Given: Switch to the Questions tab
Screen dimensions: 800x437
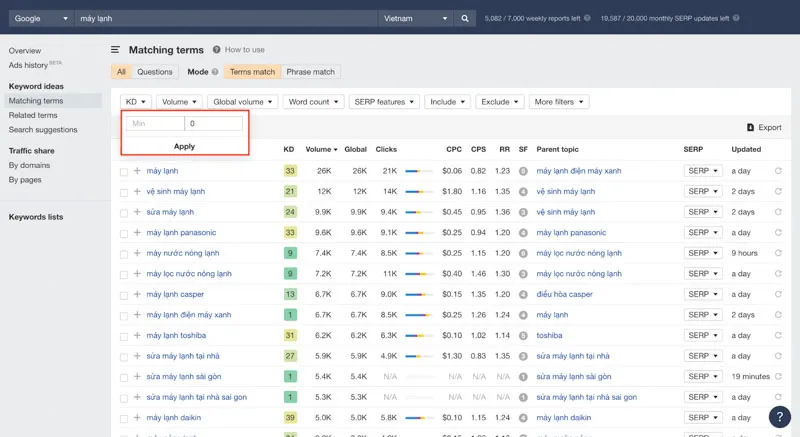Looking at the screenshot, I should 155,72.
